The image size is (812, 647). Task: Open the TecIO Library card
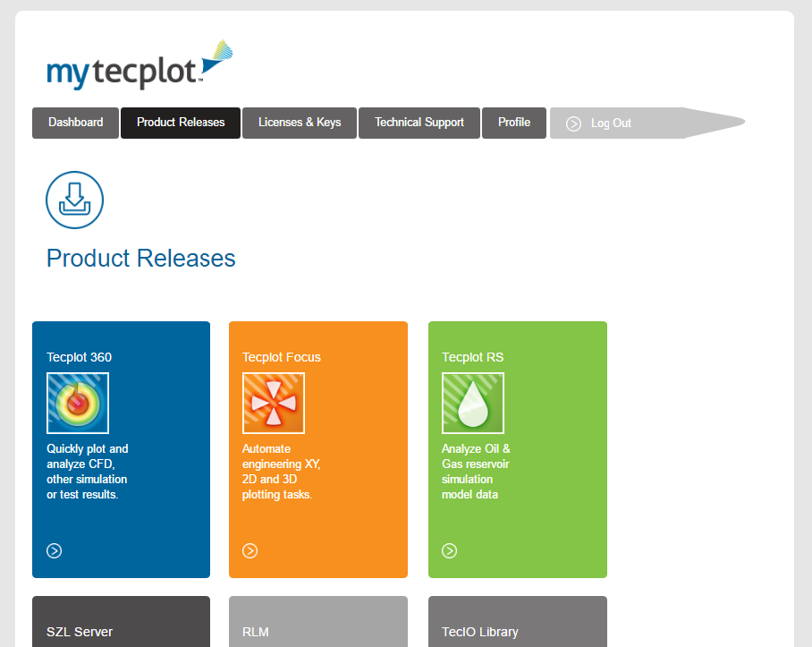click(x=518, y=621)
